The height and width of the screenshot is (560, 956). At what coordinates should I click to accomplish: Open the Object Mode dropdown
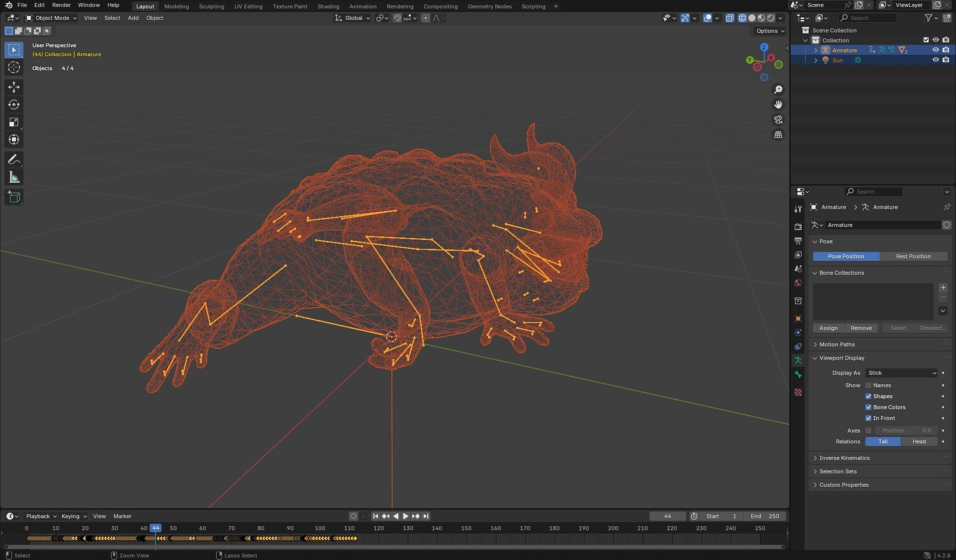point(52,18)
